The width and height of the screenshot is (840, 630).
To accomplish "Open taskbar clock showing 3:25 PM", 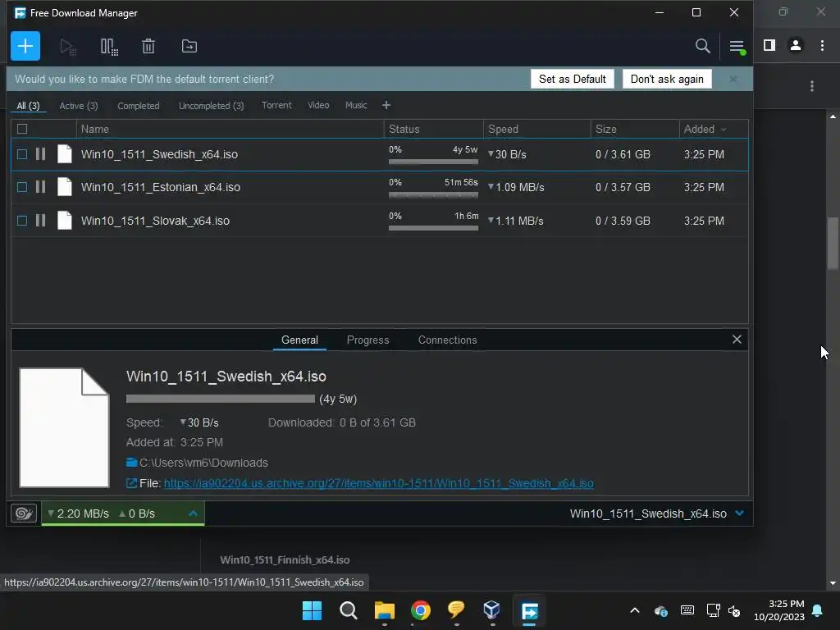I will (x=779, y=610).
